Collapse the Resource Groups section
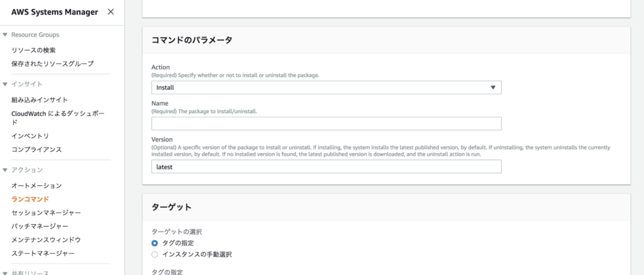 (5, 35)
